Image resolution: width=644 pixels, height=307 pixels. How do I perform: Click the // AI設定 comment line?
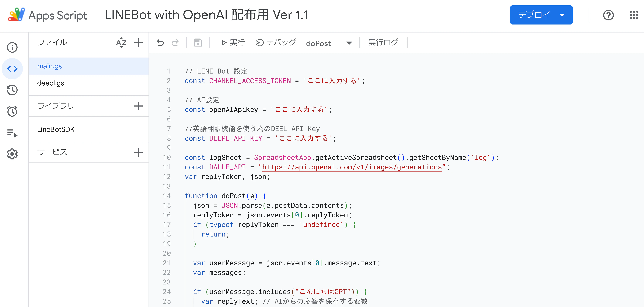tap(202, 100)
